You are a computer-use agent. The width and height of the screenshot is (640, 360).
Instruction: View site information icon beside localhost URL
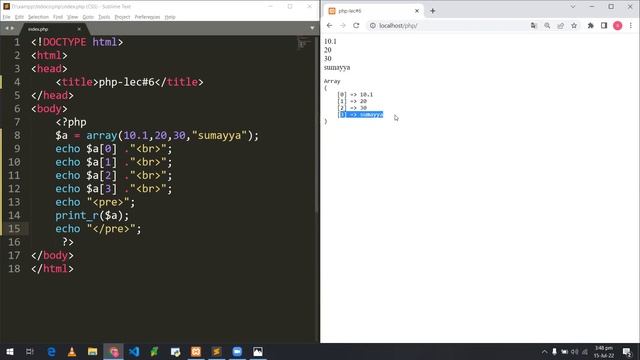point(372,25)
